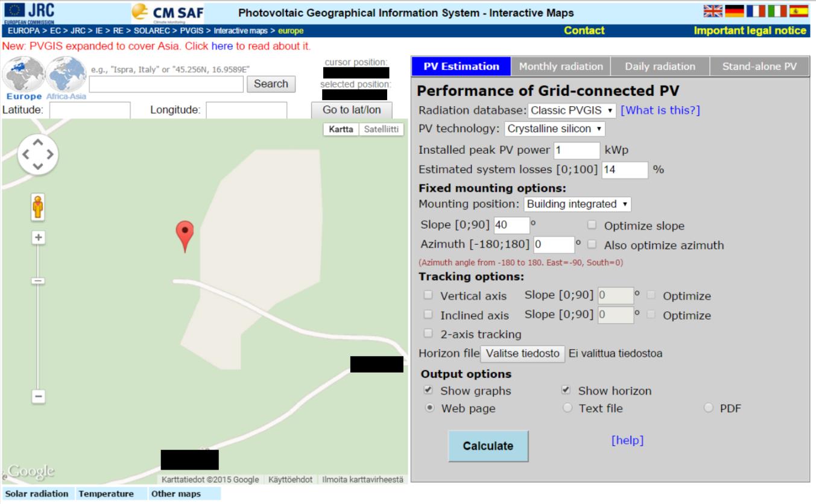The image size is (816, 504).
Task: Select the French flag language icon
Action: (x=756, y=11)
